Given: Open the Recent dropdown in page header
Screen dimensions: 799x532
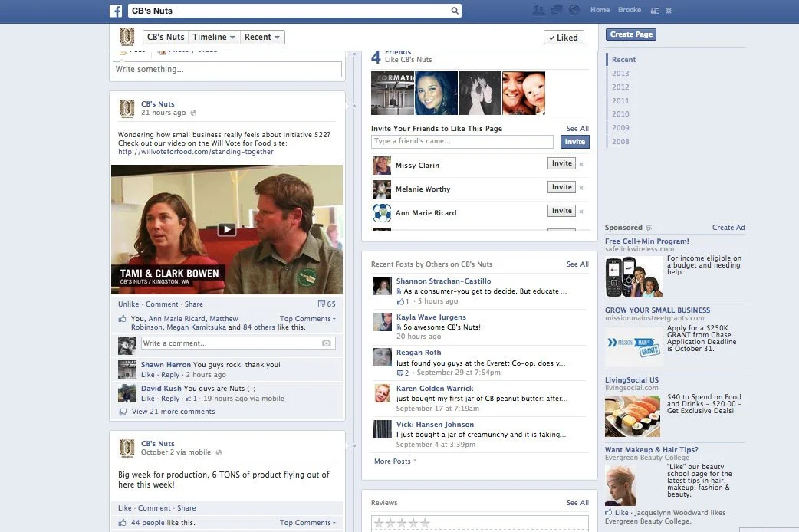Looking at the screenshot, I should pyautogui.click(x=262, y=37).
